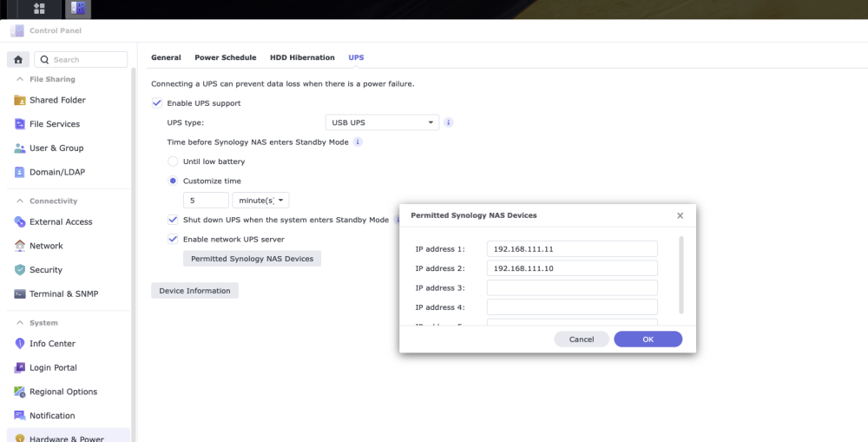
Task: Select the Until low battery radio option
Action: pos(173,162)
